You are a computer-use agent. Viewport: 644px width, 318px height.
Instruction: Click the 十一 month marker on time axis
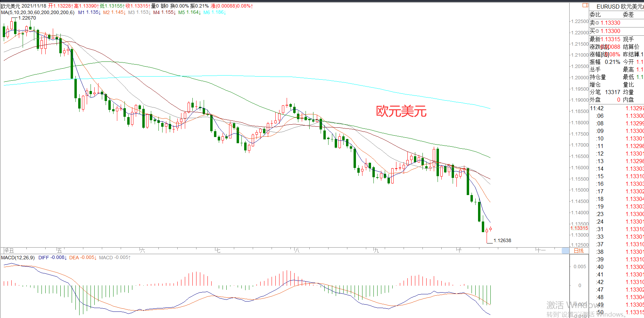(541, 251)
